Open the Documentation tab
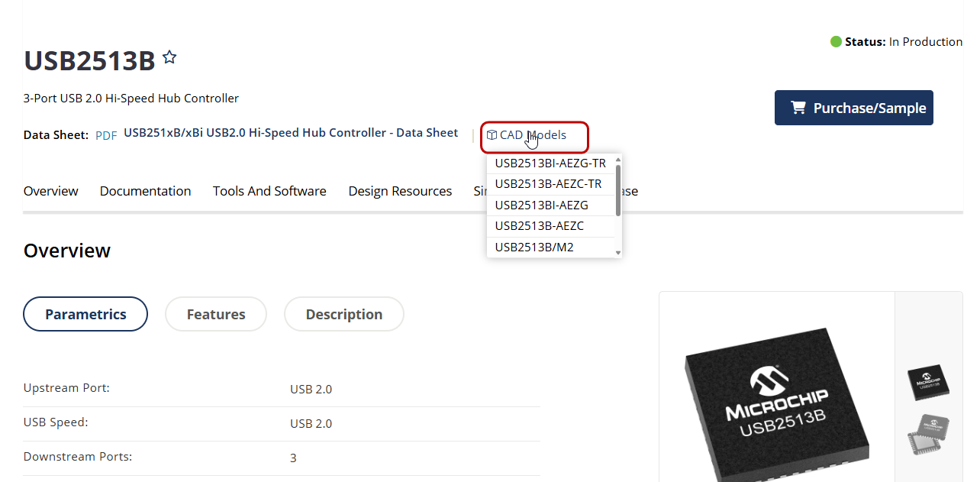 point(145,191)
